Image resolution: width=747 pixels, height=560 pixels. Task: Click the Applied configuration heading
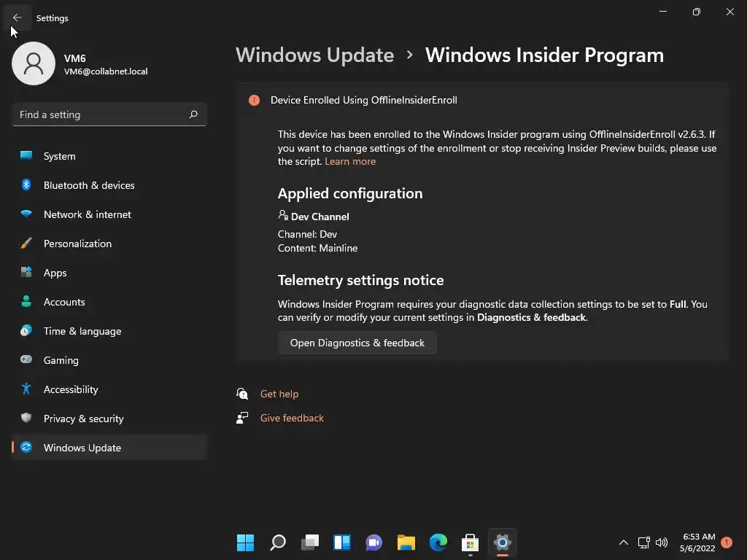(350, 193)
